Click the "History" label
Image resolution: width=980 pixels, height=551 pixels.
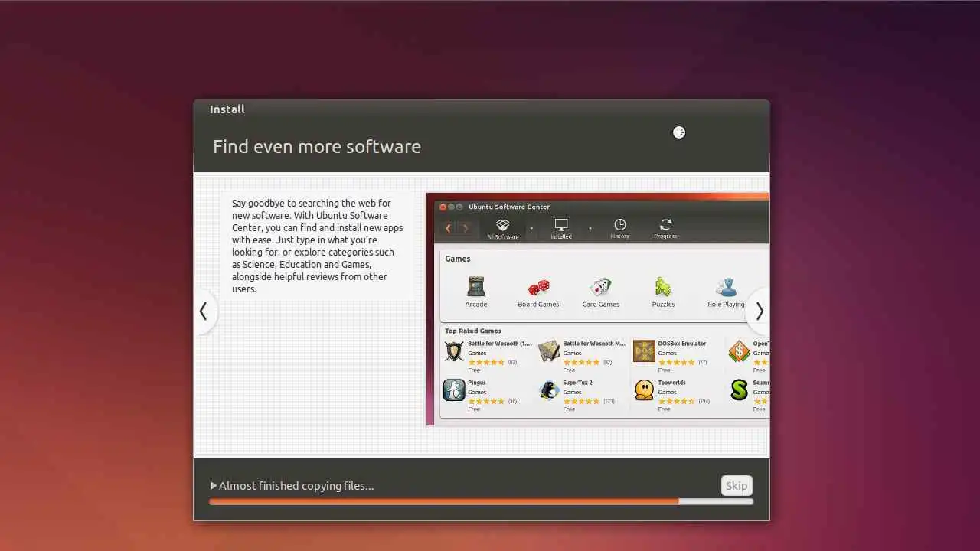point(620,236)
